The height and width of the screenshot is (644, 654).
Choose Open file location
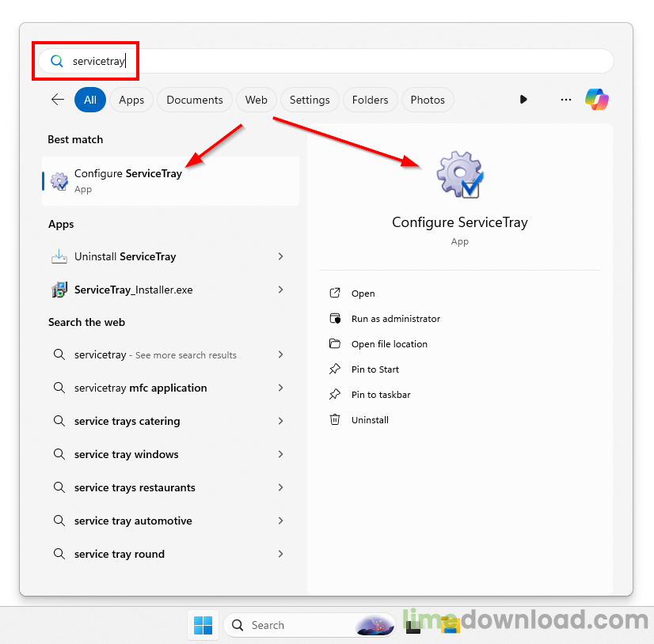pos(389,344)
